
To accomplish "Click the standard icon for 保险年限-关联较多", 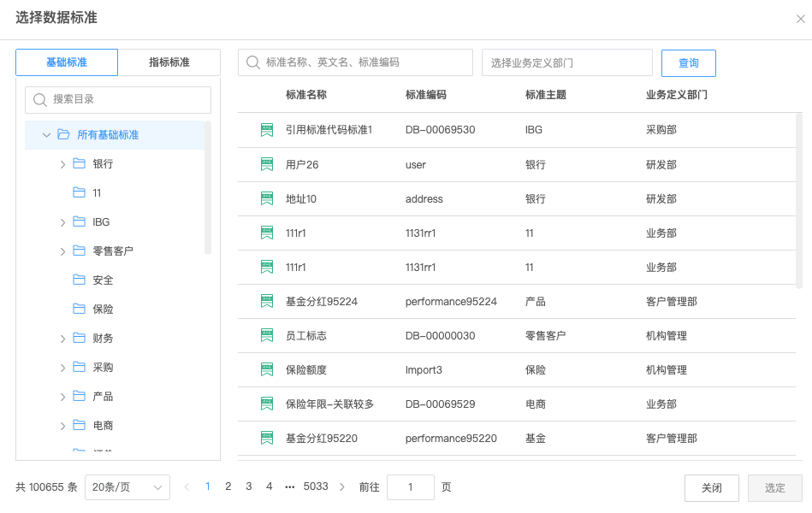I will coord(267,404).
